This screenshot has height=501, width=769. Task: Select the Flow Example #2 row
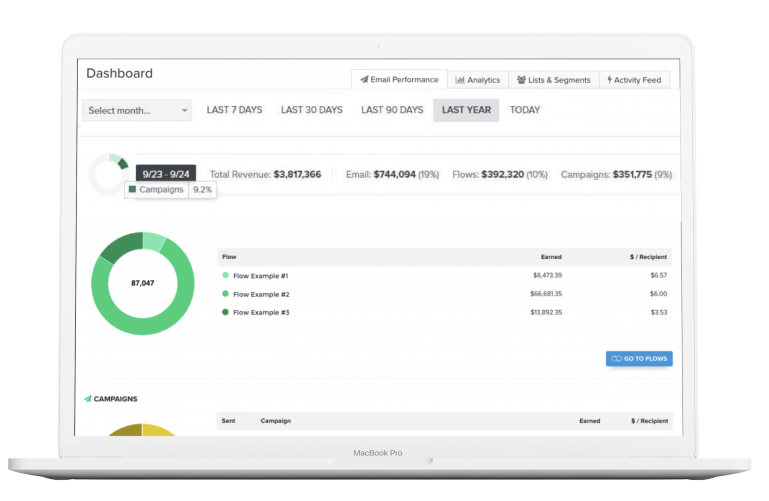[444, 294]
